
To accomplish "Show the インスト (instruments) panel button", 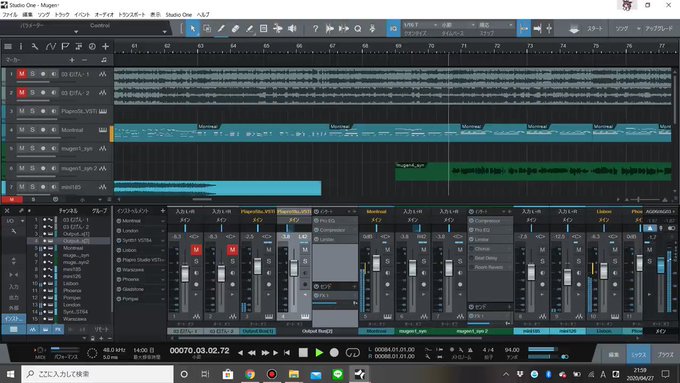I will pyautogui.click(x=13, y=319).
